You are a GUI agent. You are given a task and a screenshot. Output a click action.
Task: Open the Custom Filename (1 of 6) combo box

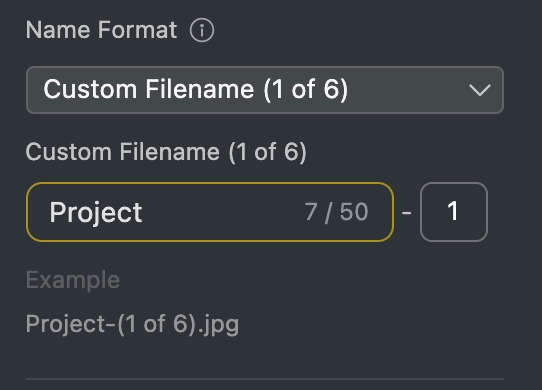point(265,90)
